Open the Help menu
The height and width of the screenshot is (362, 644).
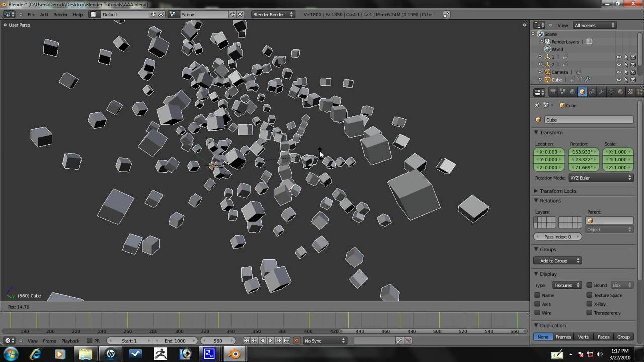pyautogui.click(x=78, y=14)
